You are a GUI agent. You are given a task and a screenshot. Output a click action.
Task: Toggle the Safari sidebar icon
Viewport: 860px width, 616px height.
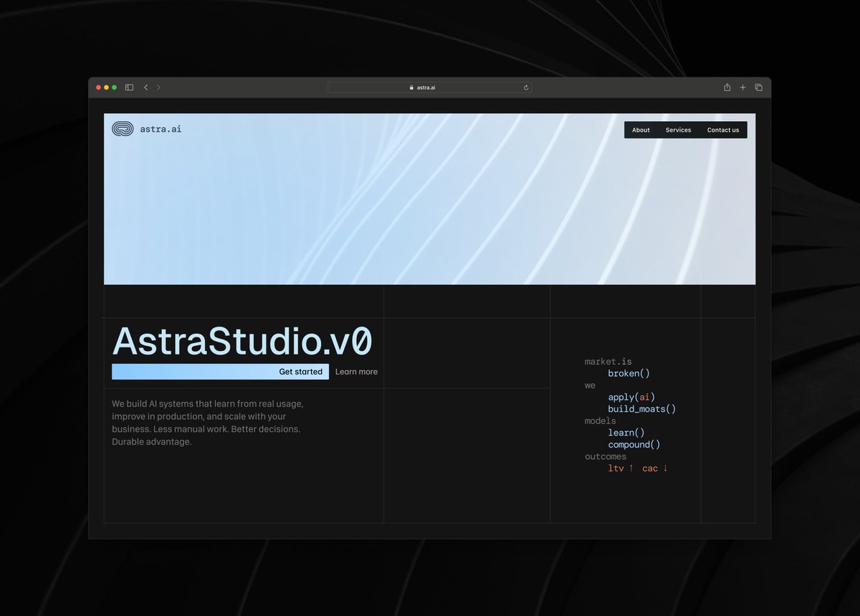(130, 87)
